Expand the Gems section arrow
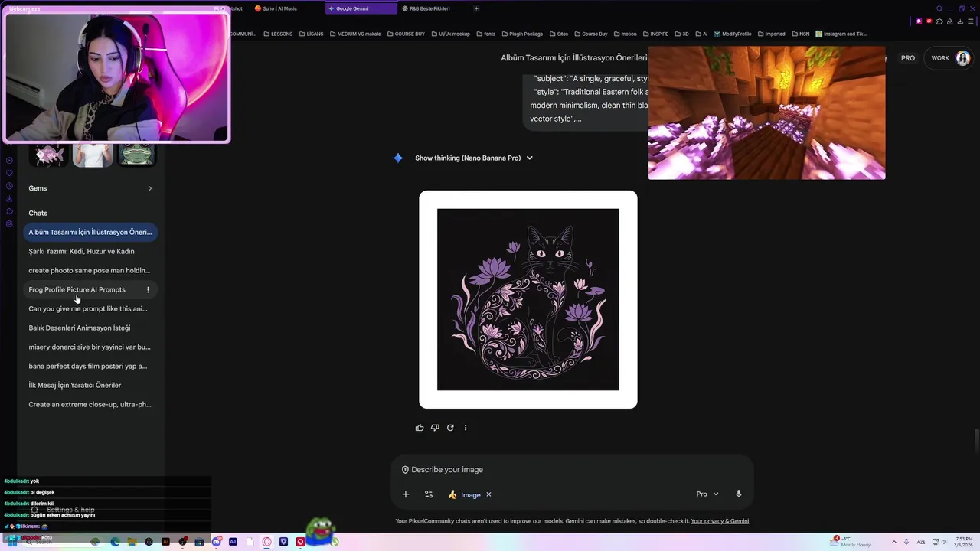The image size is (980, 551). point(149,188)
